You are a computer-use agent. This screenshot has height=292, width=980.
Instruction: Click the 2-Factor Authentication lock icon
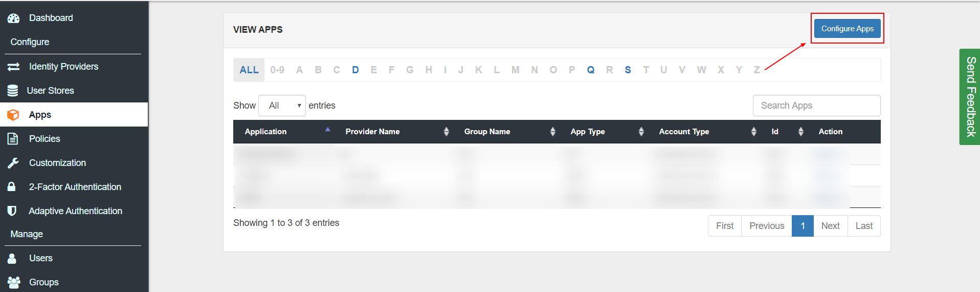[x=11, y=186]
